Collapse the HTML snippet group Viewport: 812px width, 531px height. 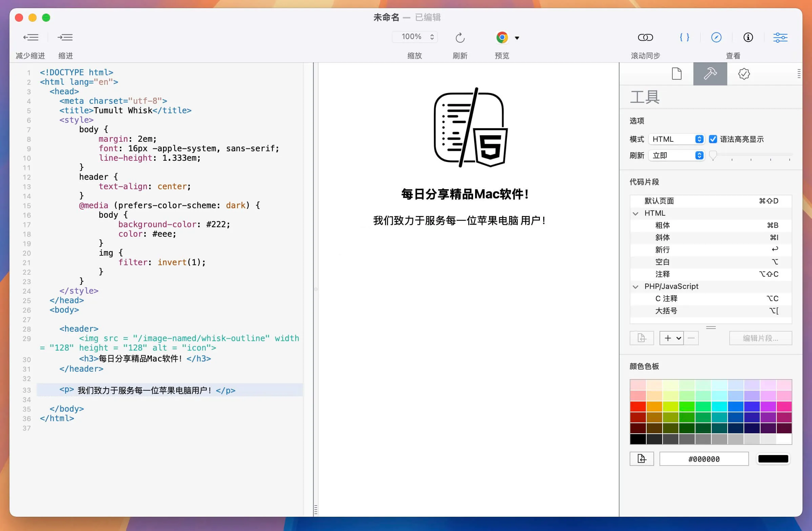pos(635,213)
